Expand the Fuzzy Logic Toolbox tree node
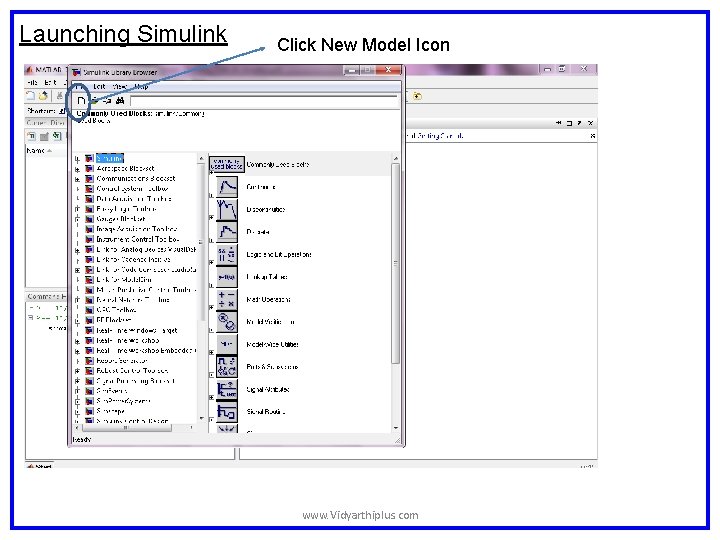The height and width of the screenshot is (540, 720). pyautogui.click(x=77, y=209)
